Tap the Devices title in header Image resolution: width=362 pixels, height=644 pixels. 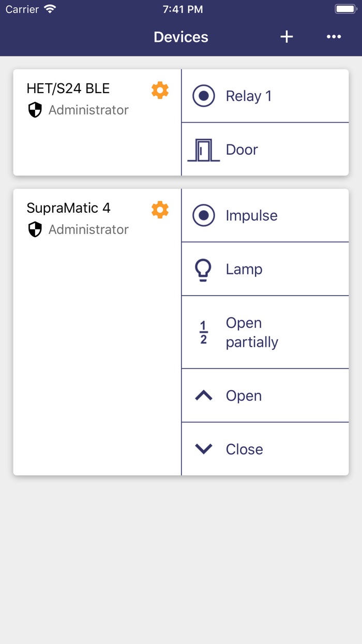point(181,37)
